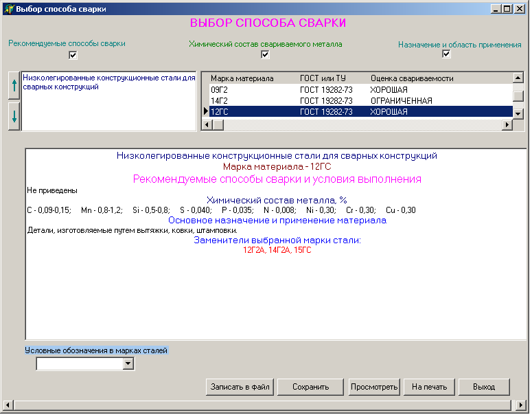Click 'ХОРОШАЯ' cell in the 09Г2 row
The height and width of the screenshot is (415, 532).
[x=389, y=90]
